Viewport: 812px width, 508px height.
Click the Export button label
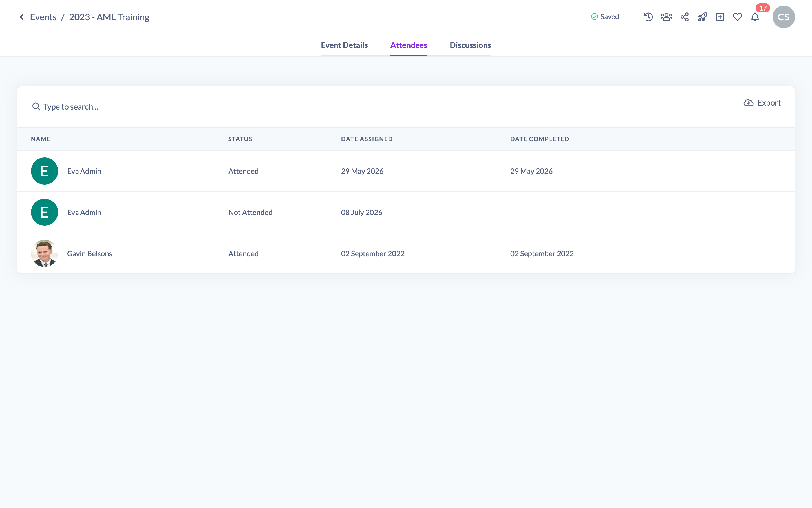coord(769,103)
